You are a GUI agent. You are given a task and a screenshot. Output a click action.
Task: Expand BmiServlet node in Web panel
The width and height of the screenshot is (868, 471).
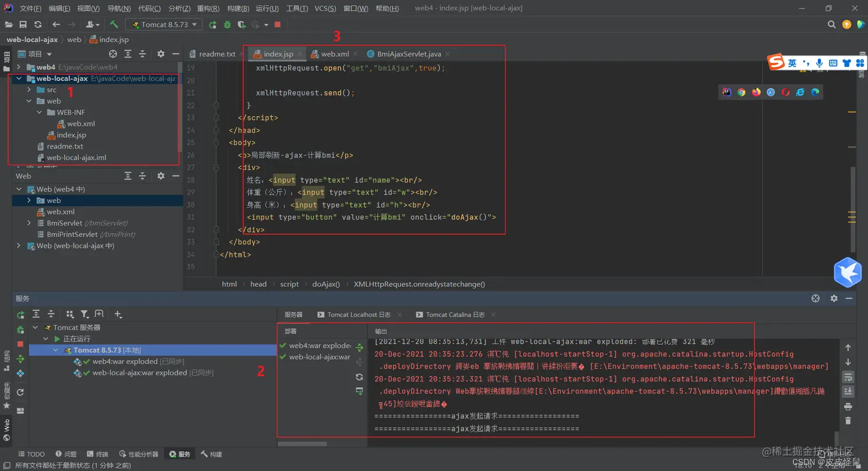(x=29, y=223)
